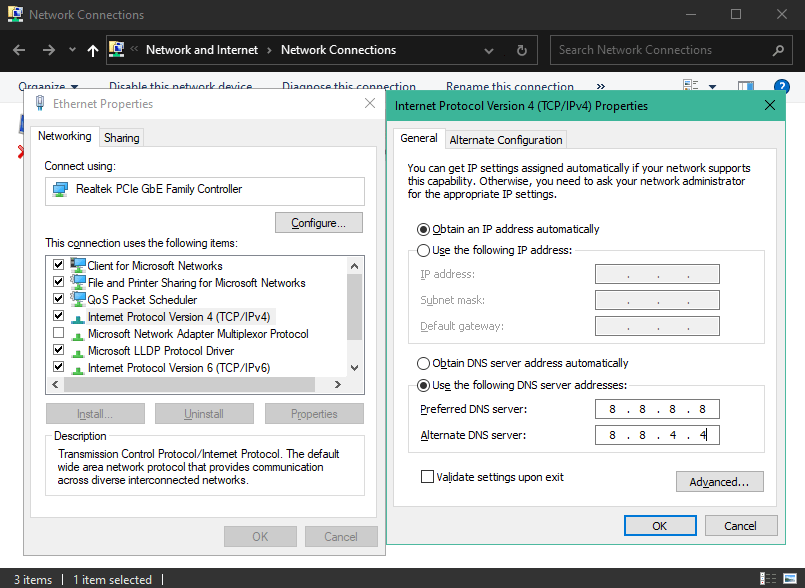The height and width of the screenshot is (588, 805).
Task: Click the Configure button for the adapter
Action: pyautogui.click(x=318, y=222)
